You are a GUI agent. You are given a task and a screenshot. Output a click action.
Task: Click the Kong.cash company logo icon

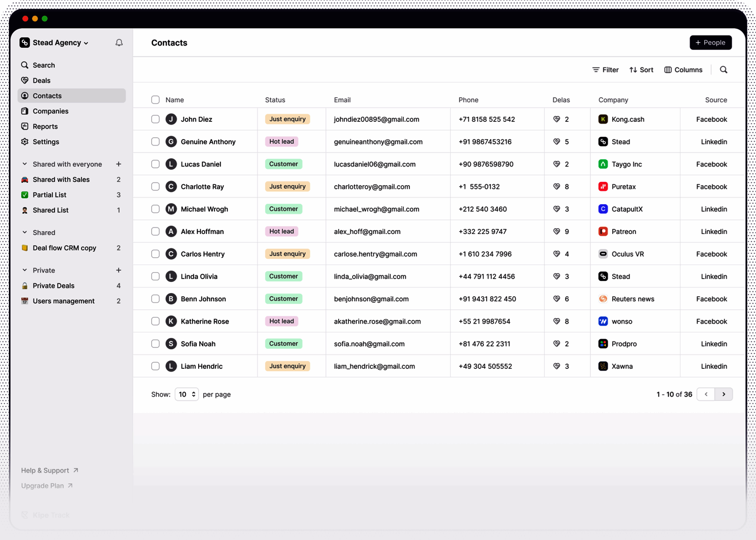pyautogui.click(x=603, y=119)
